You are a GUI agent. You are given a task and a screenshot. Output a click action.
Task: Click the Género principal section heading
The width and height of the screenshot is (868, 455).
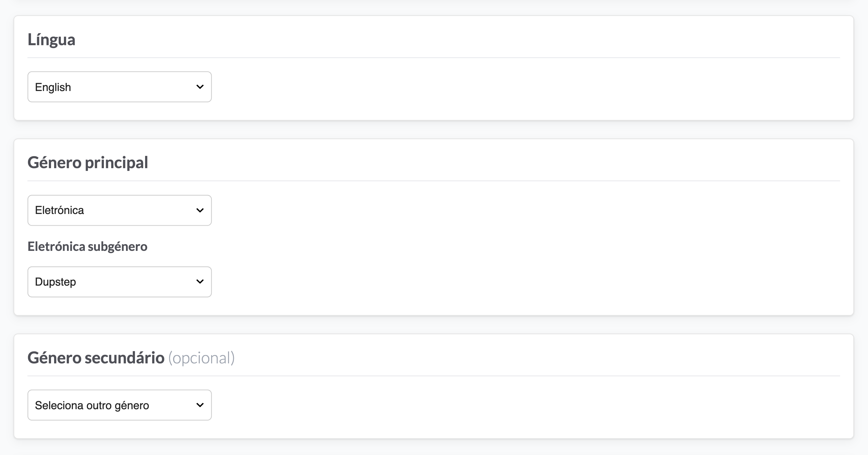pyautogui.click(x=88, y=163)
